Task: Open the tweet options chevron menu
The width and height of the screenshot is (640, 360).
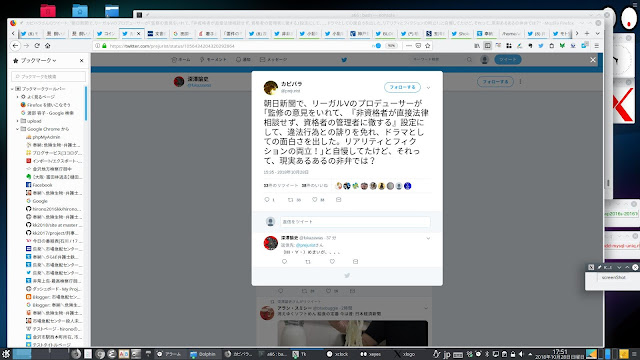Action: (428, 88)
